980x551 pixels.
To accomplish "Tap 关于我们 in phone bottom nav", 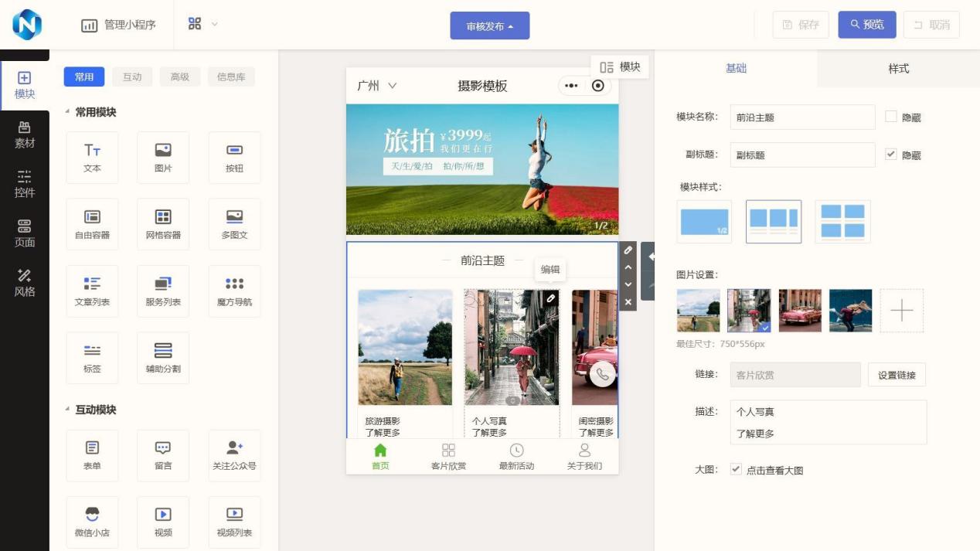I will coord(584,457).
